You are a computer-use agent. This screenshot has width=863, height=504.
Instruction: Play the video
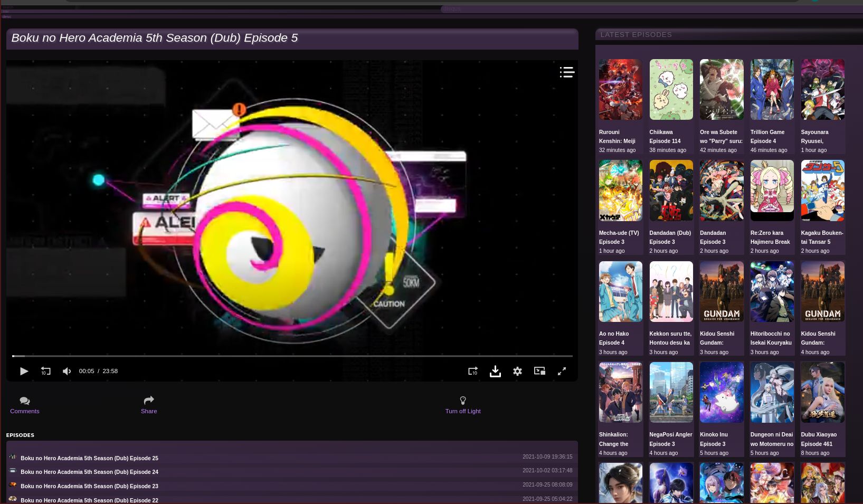(24, 371)
